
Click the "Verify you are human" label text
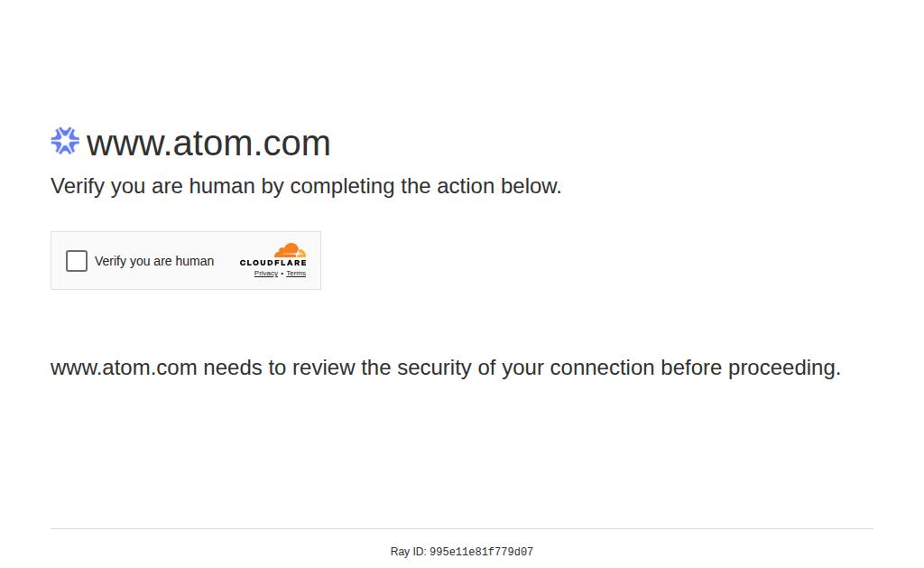point(154,261)
